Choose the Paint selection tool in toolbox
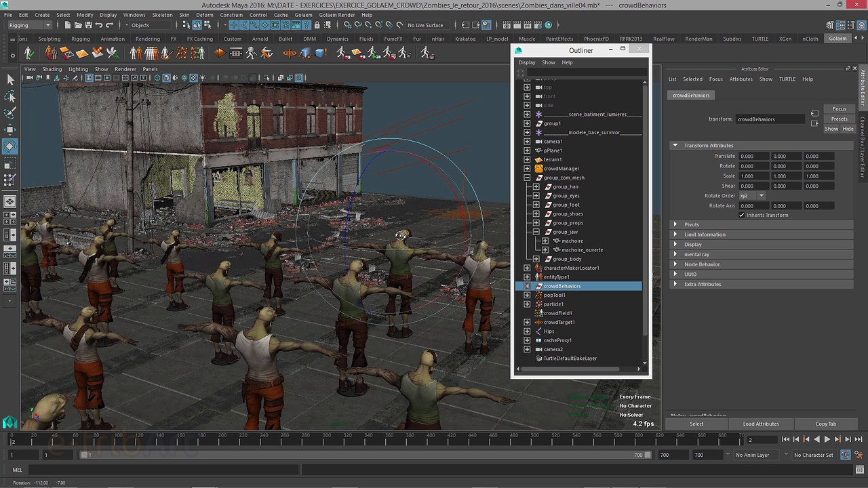Image resolution: width=868 pixels, height=488 pixels. click(x=10, y=113)
